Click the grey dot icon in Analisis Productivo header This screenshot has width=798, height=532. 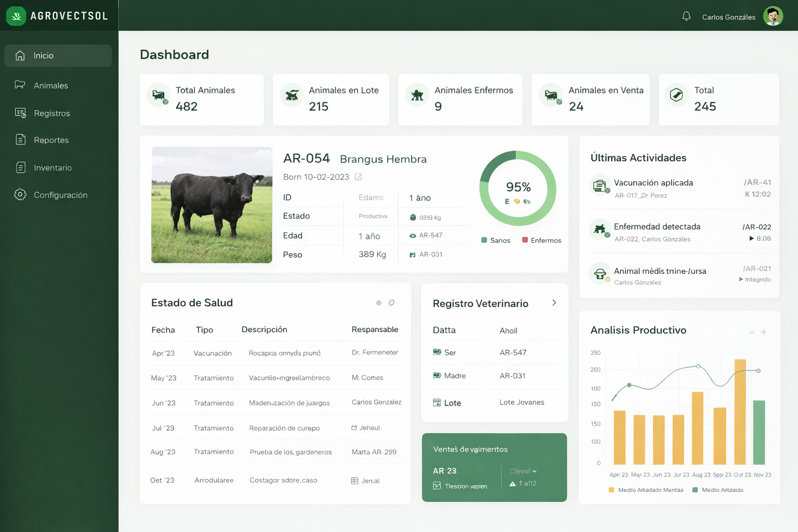[752, 332]
